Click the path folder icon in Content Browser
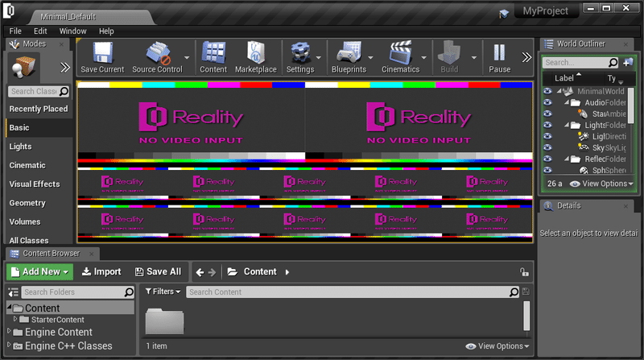This screenshot has height=360, width=644. pos(233,271)
